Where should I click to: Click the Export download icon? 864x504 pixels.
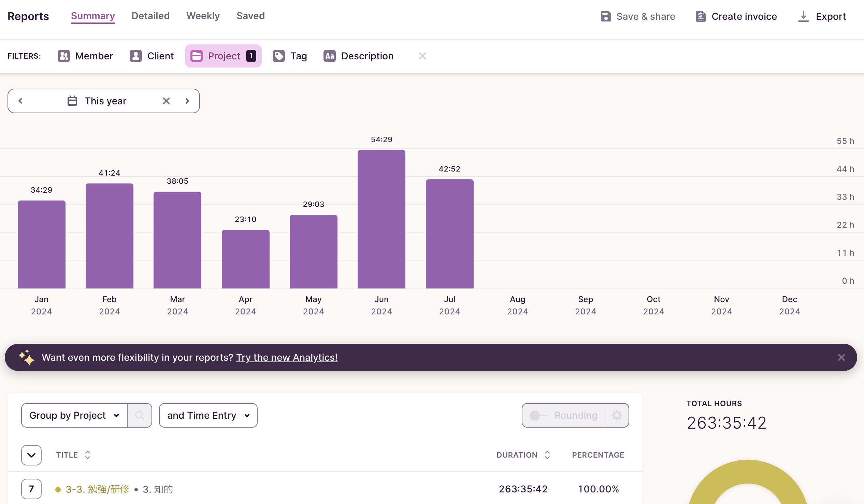(803, 16)
